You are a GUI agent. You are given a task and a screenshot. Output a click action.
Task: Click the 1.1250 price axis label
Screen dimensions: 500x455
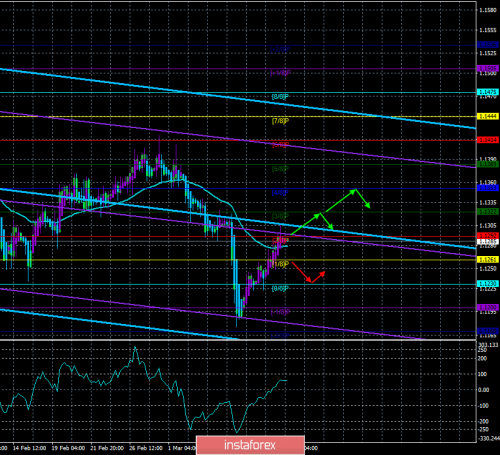(488, 269)
